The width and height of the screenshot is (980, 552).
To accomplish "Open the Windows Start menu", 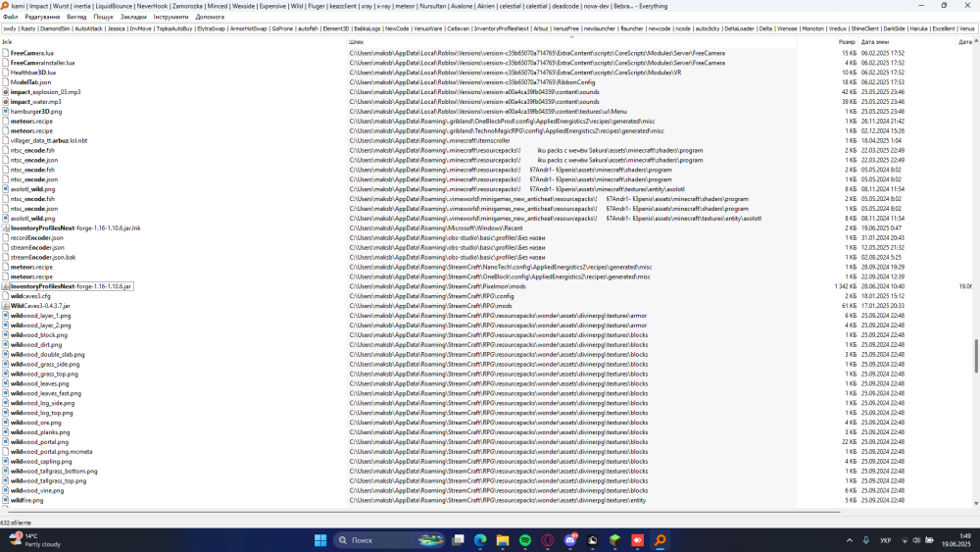I will click(x=320, y=540).
